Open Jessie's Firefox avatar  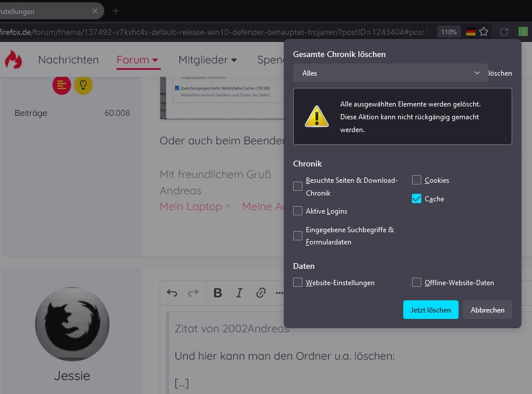pyautogui.click(x=72, y=324)
